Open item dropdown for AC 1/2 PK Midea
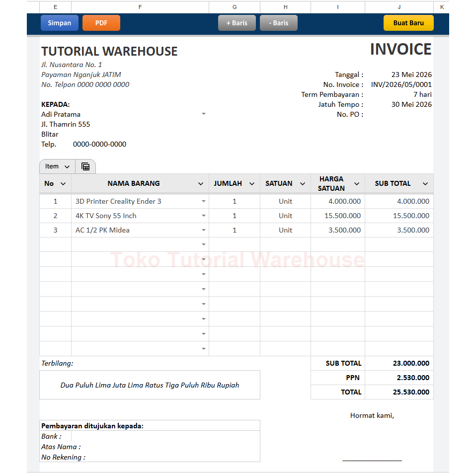Screen dimensions: 476x476 (x=204, y=230)
